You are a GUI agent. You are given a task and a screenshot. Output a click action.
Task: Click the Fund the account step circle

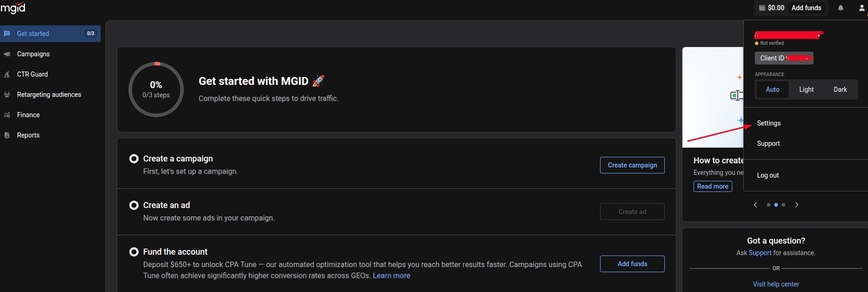134,252
